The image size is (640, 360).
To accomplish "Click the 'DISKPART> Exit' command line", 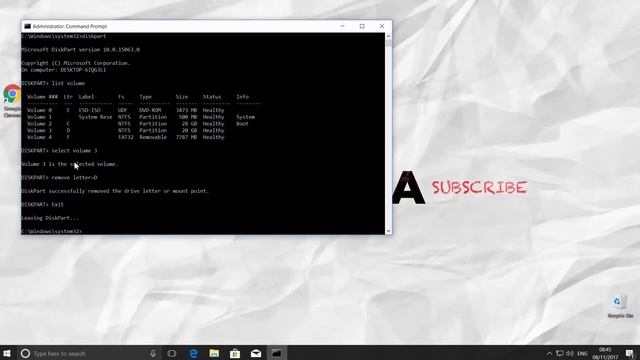I will pos(42,204).
